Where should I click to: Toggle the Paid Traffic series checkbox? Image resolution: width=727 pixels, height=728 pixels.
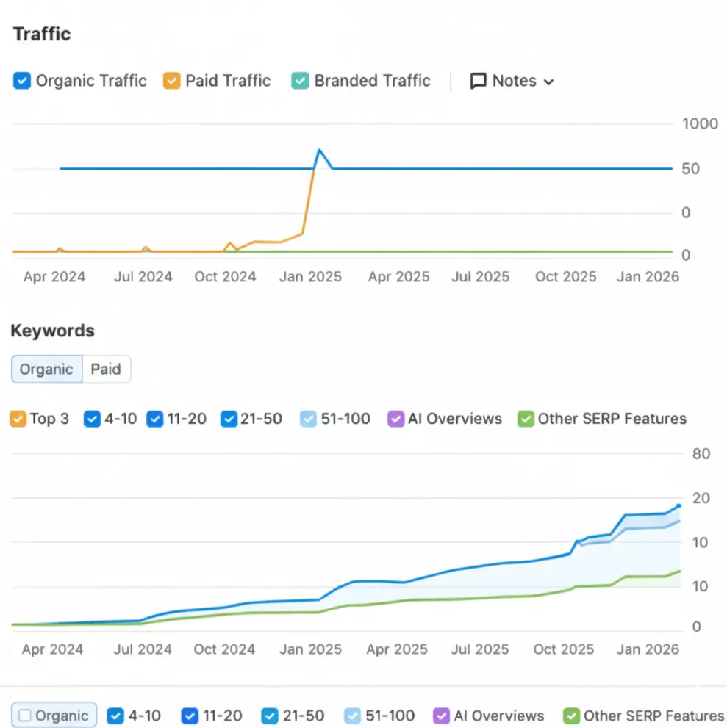coord(171,81)
